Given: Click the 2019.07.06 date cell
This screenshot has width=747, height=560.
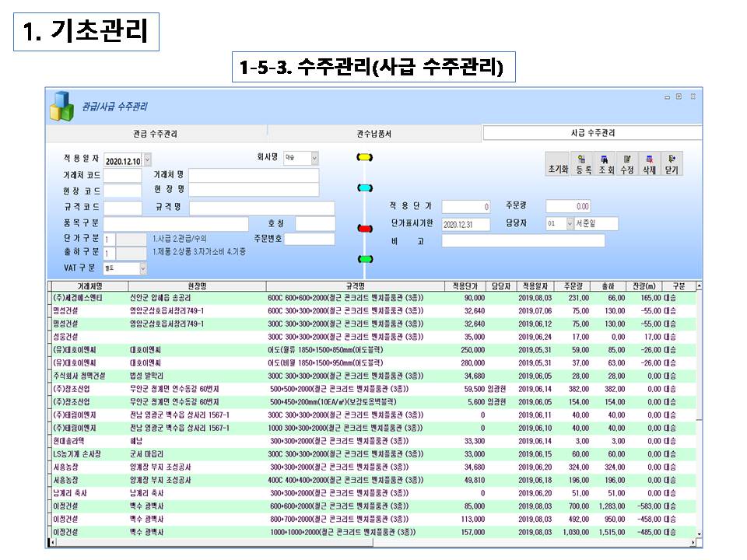Looking at the screenshot, I should [x=535, y=311].
